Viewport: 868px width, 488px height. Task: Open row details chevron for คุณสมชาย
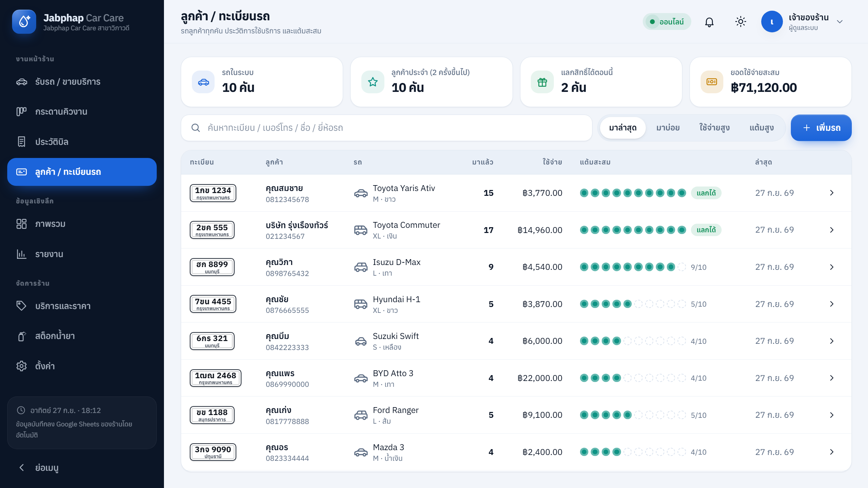click(x=832, y=193)
